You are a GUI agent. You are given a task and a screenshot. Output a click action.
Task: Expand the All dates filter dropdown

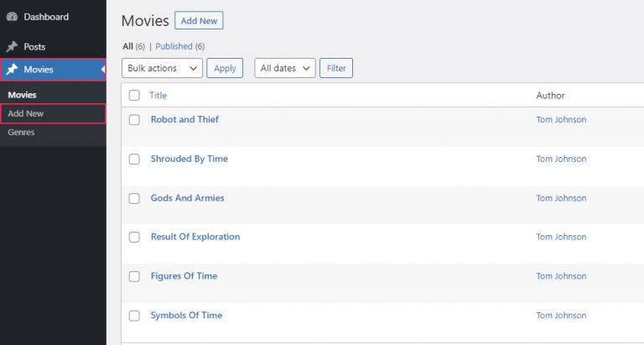click(284, 68)
